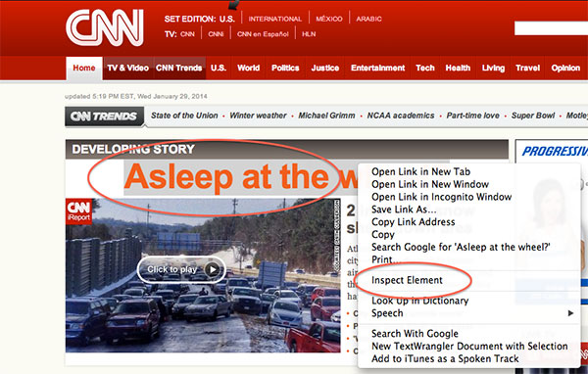588x374 pixels.
Task: Switch to the CNN Trends tab
Action: (x=179, y=69)
